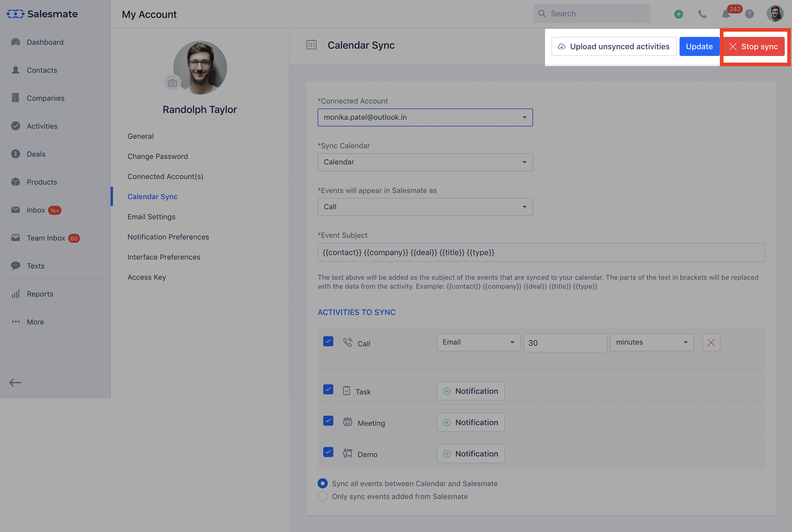This screenshot has width=792, height=532.
Task: Click the My Account page title
Action: point(149,14)
